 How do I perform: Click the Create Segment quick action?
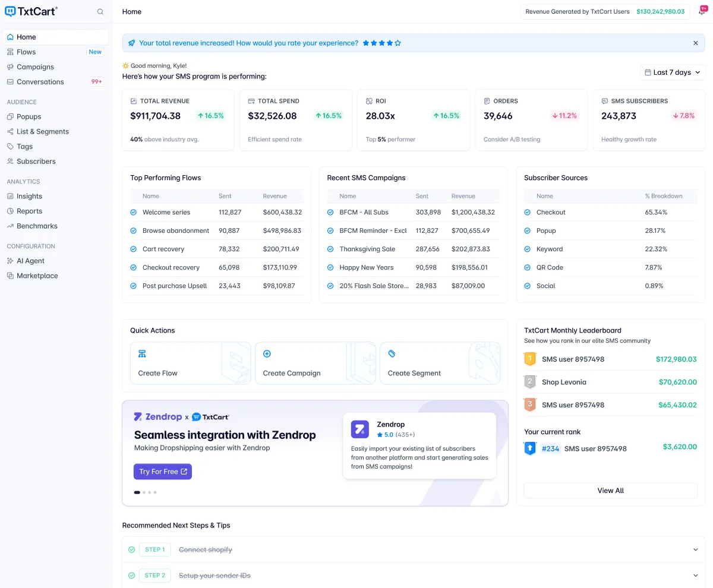point(440,363)
